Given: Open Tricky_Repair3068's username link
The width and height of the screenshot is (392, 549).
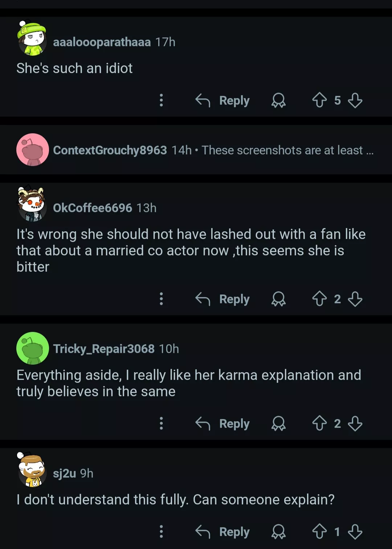Looking at the screenshot, I should 103,349.
